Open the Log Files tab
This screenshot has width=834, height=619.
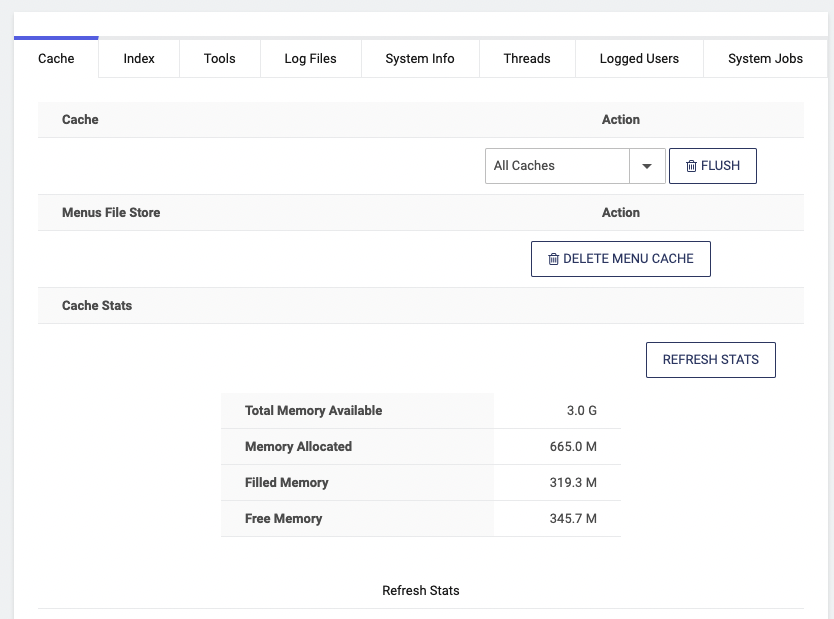tap(310, 59)
